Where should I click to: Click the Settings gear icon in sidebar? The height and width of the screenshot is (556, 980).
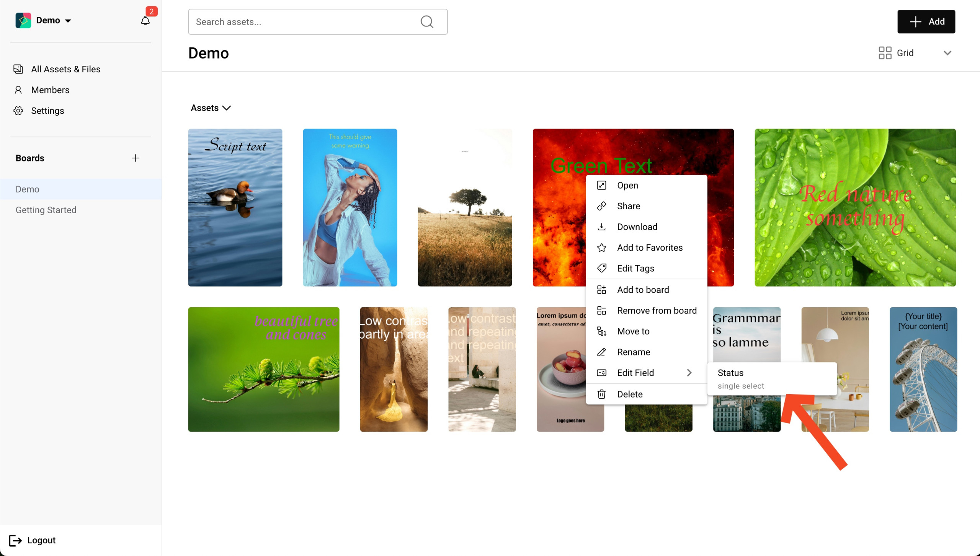pos(18,111)
